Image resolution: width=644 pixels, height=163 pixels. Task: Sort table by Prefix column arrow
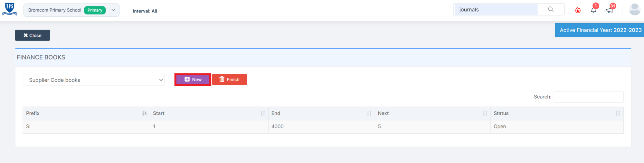tap(144, 113)
